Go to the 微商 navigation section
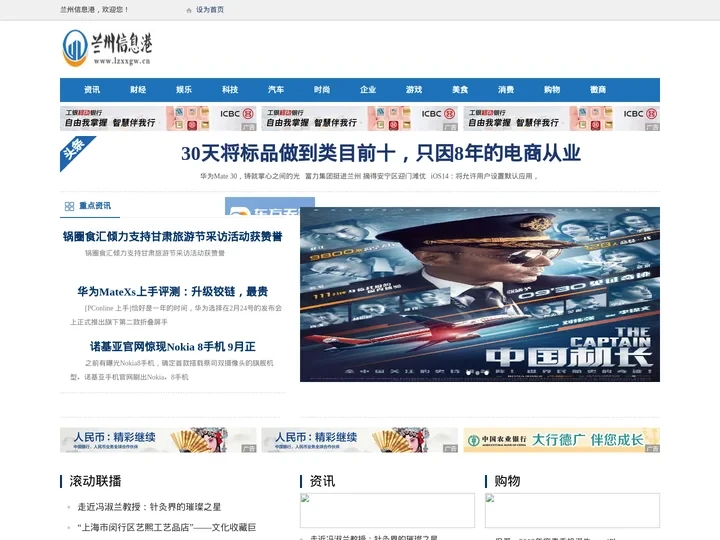This screenshot has height=540, width=720. coord(598,90)
